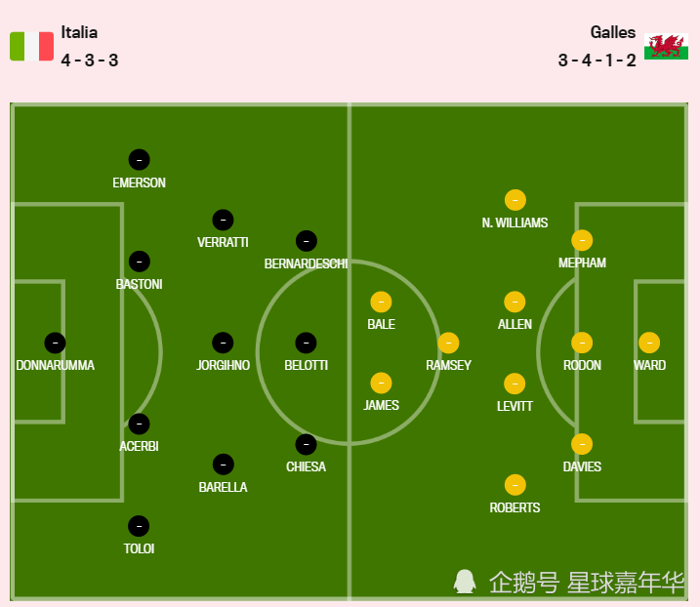Select Donnarumma's black player marker
The height and width of the screenshot is (607, 700).
tap(55, 343)
